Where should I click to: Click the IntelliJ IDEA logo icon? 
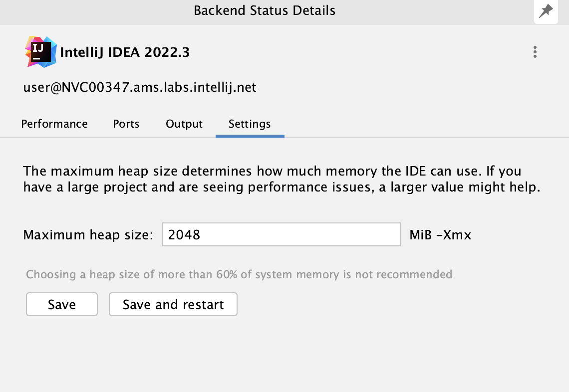(40, 51)
